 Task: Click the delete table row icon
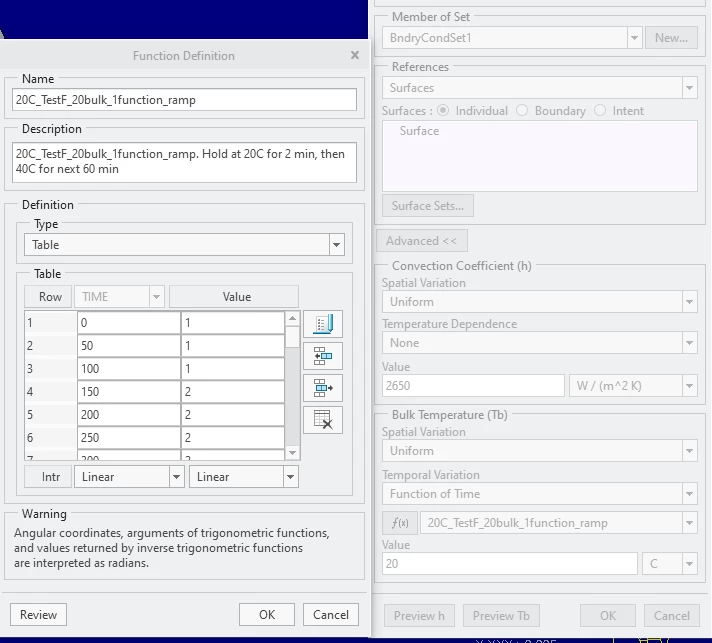coord(323,420)
